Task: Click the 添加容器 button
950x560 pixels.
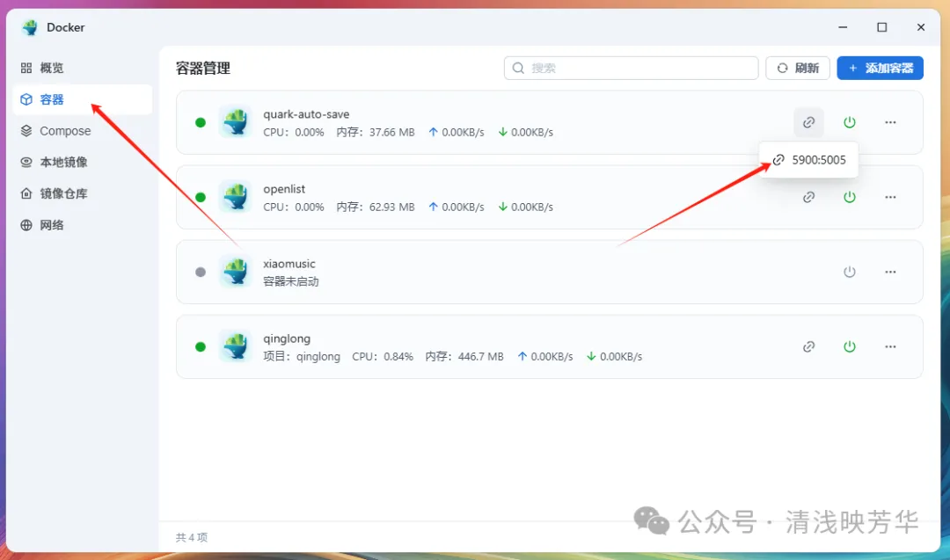Action: 880,68
